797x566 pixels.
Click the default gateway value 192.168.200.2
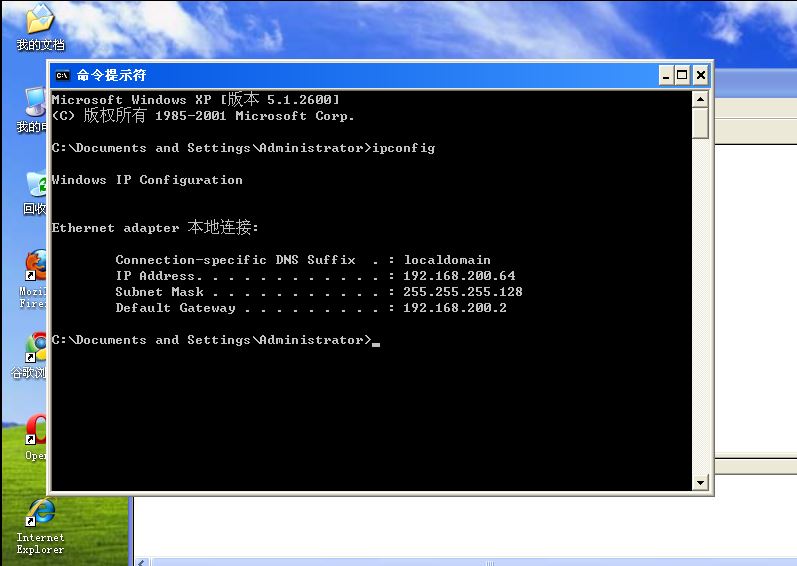[x=455, y=308]
